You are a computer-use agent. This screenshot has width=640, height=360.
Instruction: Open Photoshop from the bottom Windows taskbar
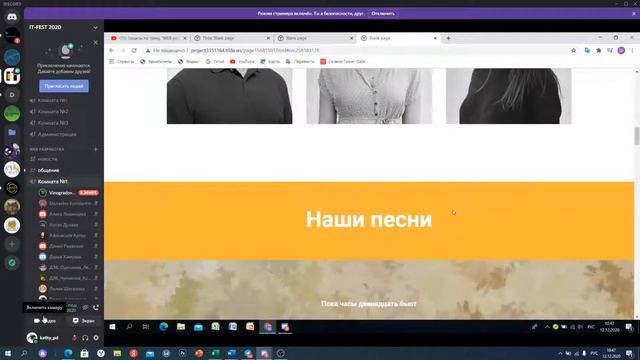click(182, 353)
